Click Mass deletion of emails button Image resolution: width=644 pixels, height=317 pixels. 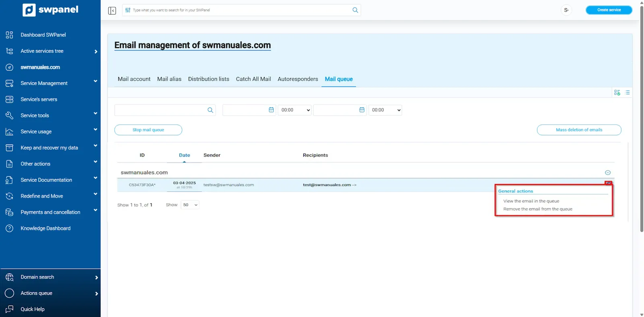[x=579, y=130]
